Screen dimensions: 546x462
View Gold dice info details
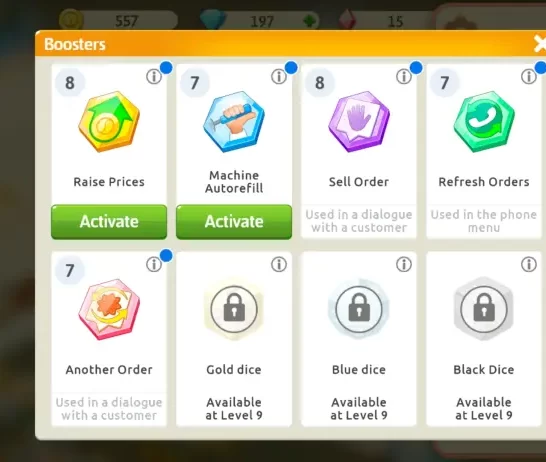(x=279, y=264)
